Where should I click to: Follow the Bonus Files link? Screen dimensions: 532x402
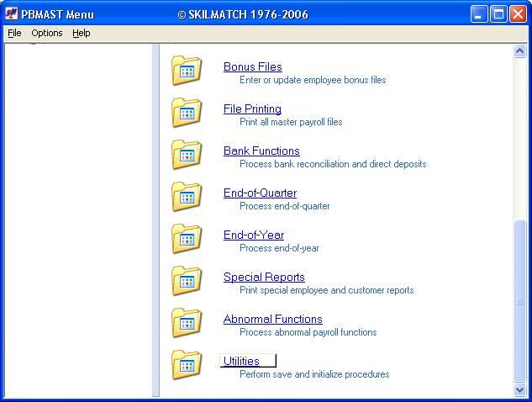(253, 66)
